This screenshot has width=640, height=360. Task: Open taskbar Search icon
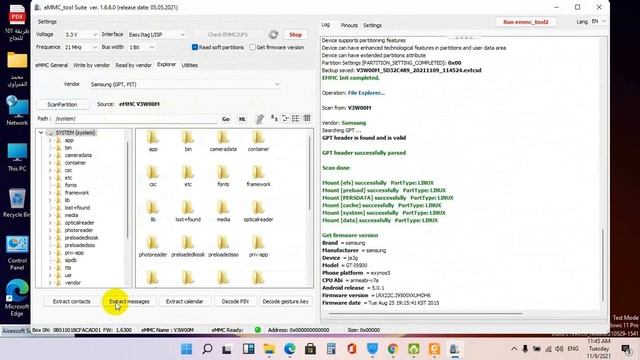pos(207,349)
